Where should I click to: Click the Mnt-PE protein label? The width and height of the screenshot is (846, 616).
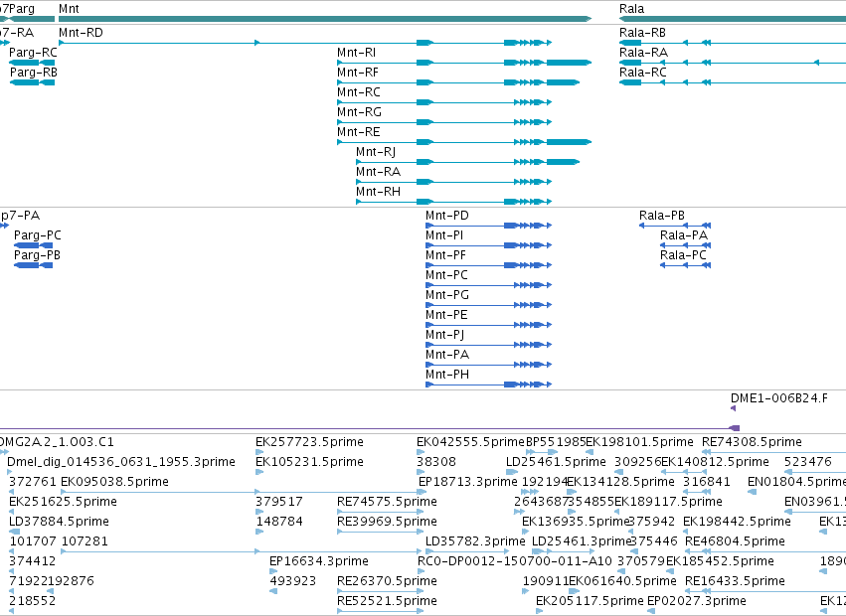[446, 315]
